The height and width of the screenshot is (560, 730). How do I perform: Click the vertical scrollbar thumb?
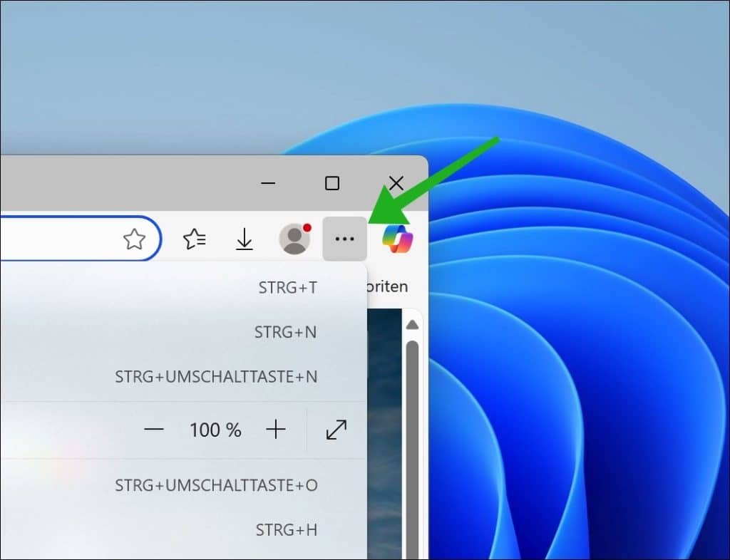(412, 442)
